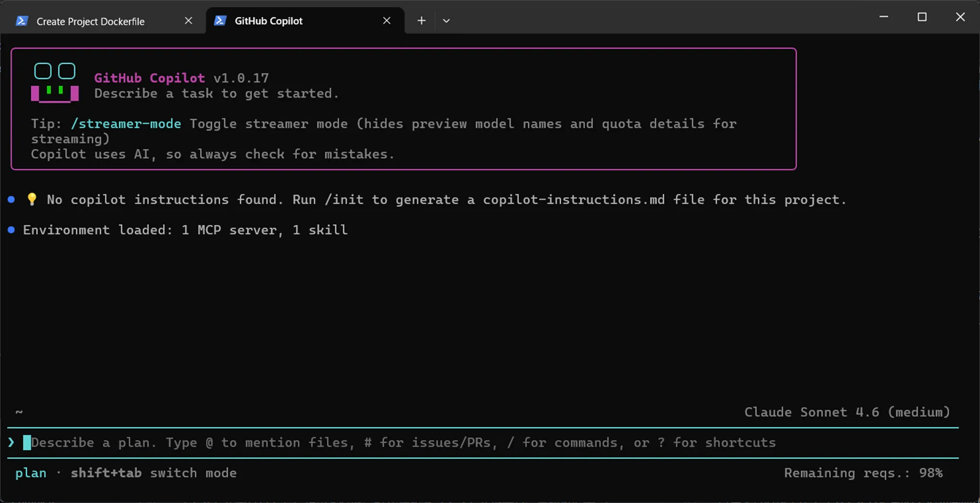Screen dimensions: 980x503
Task: Minimize the terminal window
Action: 884,17
